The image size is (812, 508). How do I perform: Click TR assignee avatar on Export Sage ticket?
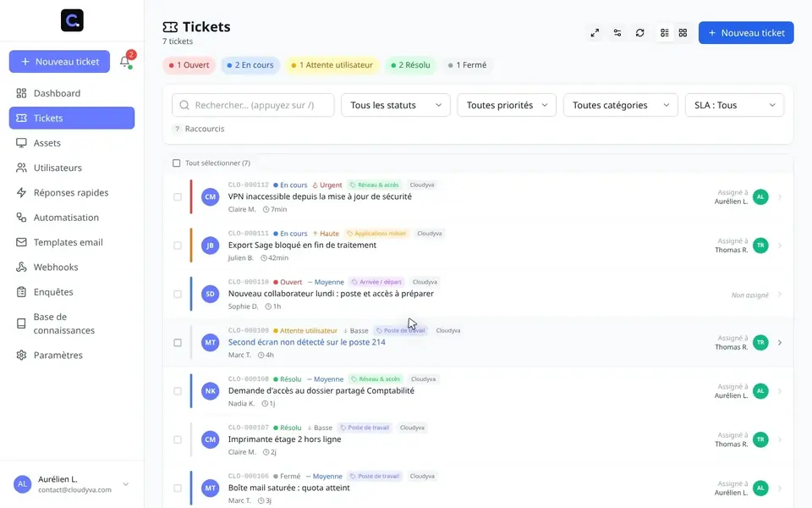(760, 246)
